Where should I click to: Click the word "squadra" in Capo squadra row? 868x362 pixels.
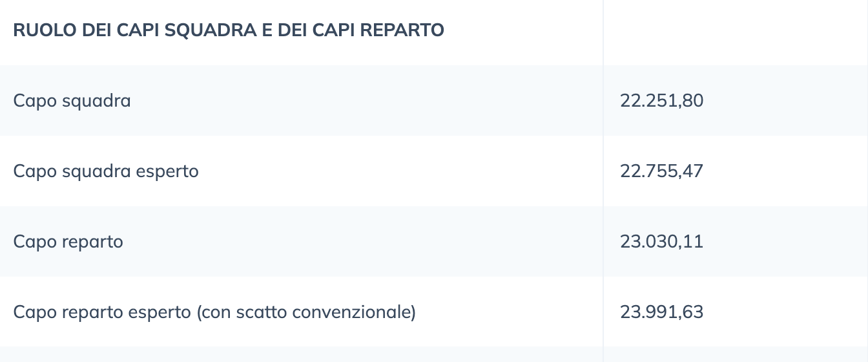point(96,101)
